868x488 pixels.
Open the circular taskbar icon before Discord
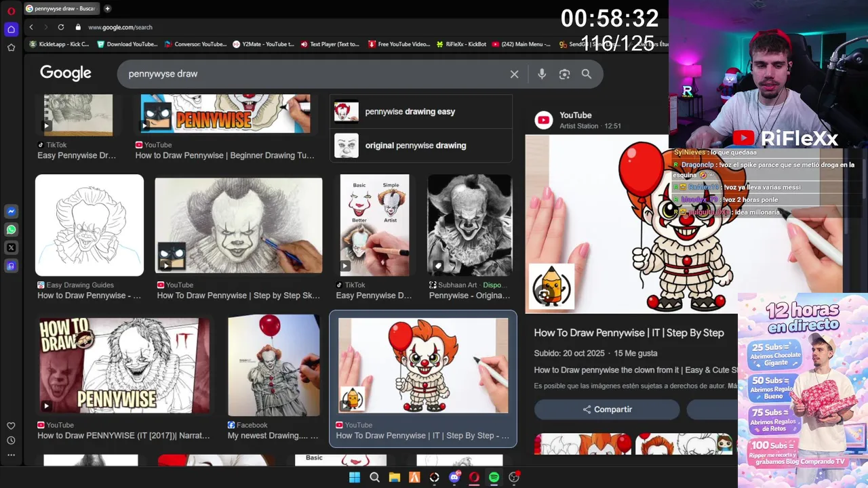pos(435,477)
